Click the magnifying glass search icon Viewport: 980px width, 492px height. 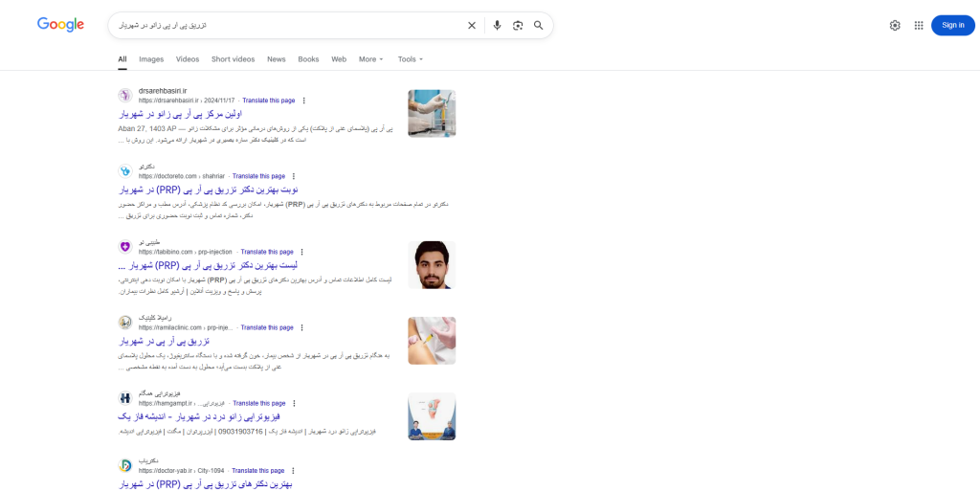pos(538,26)
